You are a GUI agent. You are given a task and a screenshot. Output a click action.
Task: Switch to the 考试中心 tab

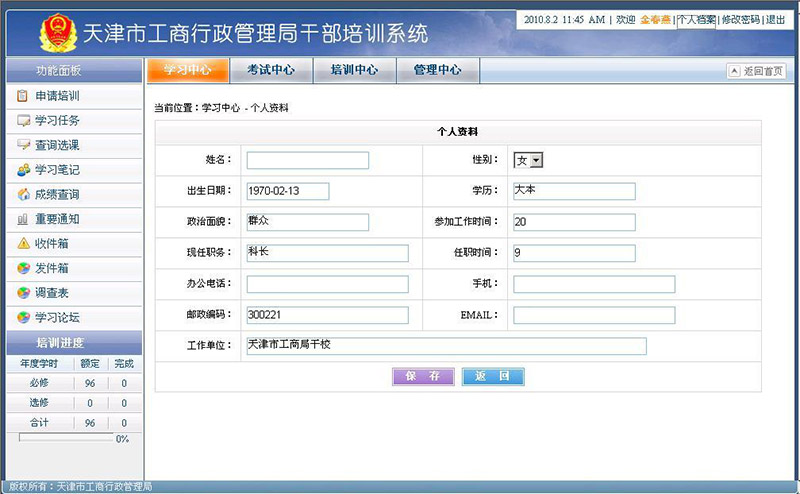tap(270, 70)
